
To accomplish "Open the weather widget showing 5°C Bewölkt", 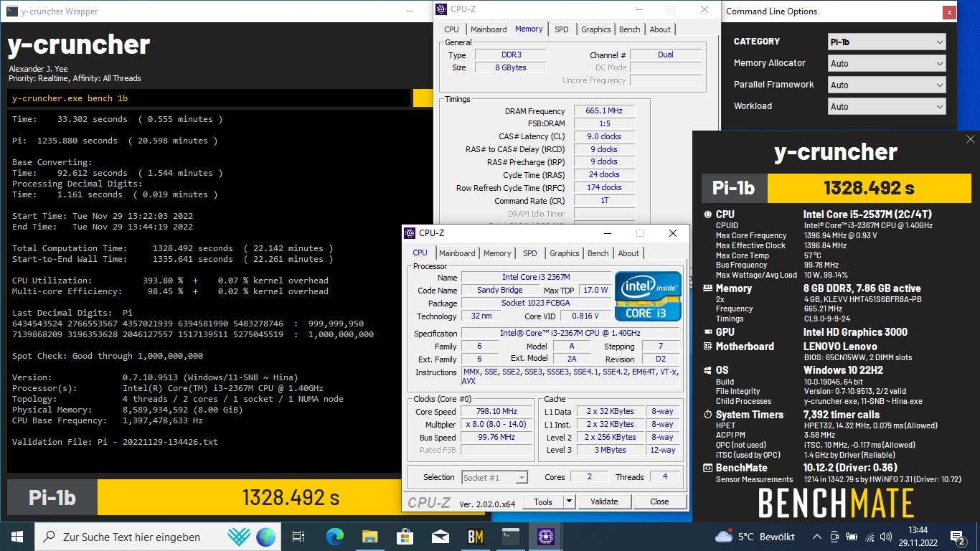I will pos(755,537).
